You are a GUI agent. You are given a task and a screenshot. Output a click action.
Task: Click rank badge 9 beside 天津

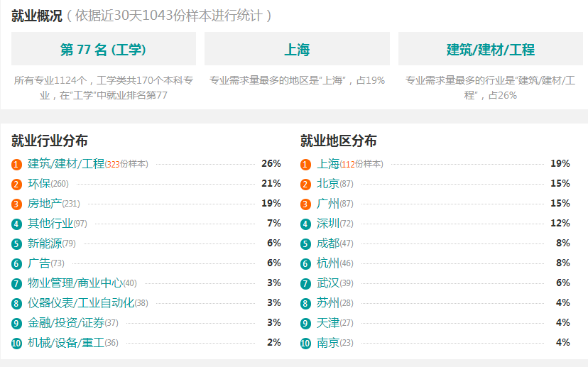[x=305, y=324]
